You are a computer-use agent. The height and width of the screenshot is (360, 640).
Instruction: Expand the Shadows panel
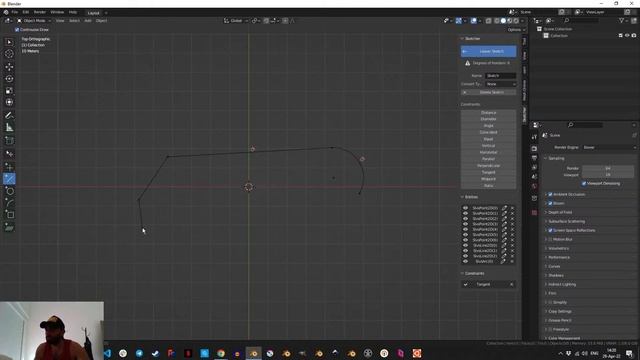coord(556,275)
